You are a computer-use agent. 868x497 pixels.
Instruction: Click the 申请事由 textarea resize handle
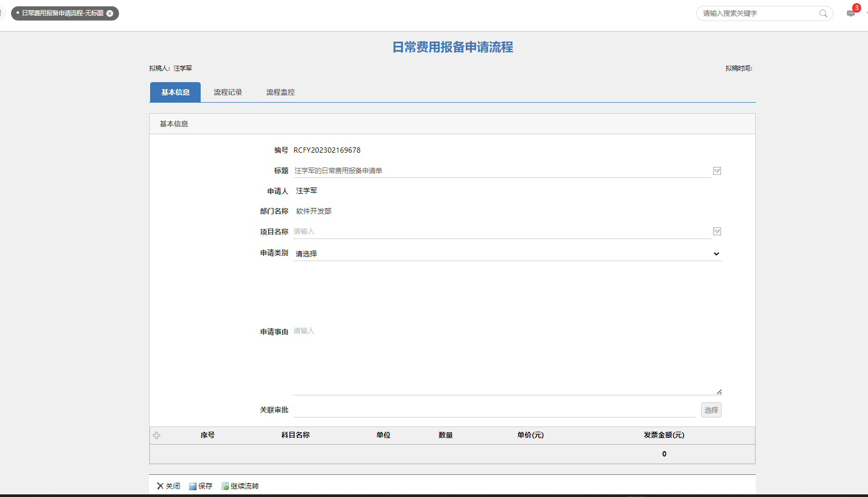pyautogui.click(x=719, y=392)
